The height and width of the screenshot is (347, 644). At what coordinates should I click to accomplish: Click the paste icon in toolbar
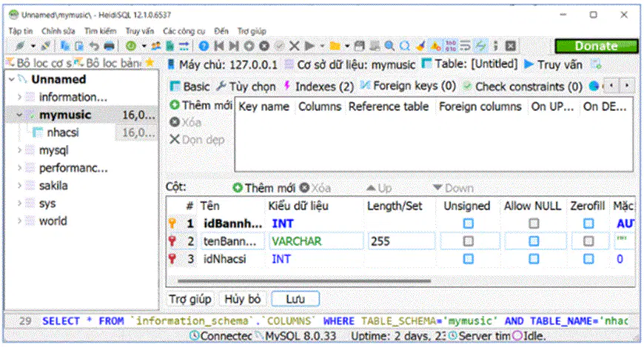(79, 46)
